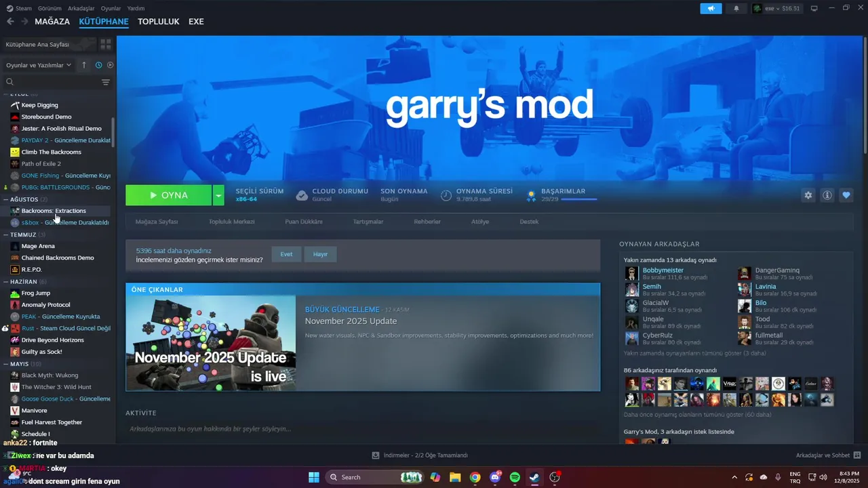Collapse the HAZİRAN group
Image resolution: width=868 pixels, height=488 pixels.
[6, 281]
